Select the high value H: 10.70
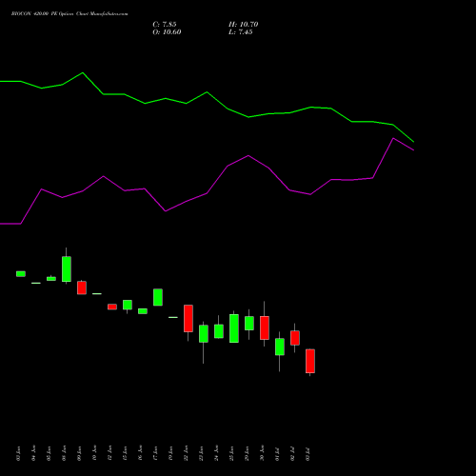476x476 pixels. point(243,25)
